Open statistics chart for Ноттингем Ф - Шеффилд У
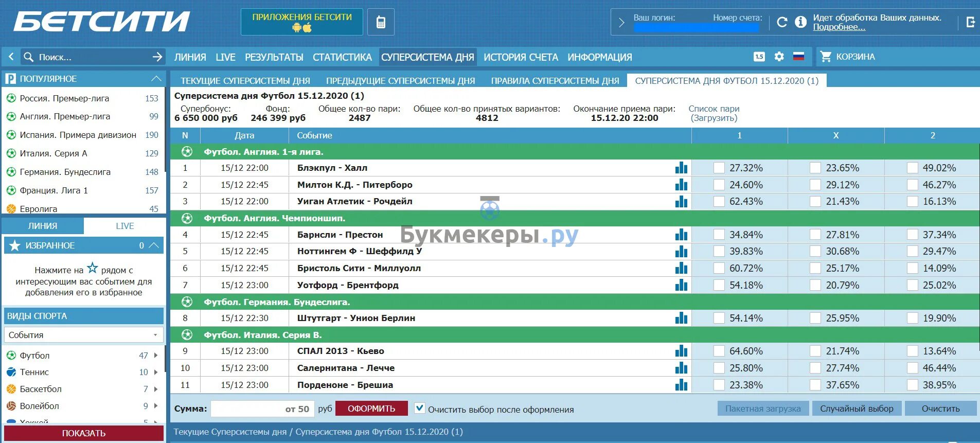Viewport: 980px width, 443px height. 681,251
